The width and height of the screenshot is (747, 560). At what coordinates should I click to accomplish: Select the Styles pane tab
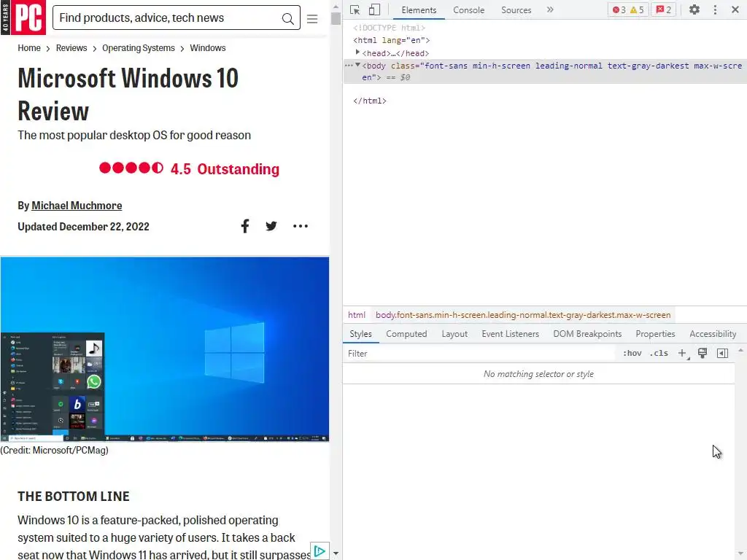pyautogui.click(x=360, y=334)
